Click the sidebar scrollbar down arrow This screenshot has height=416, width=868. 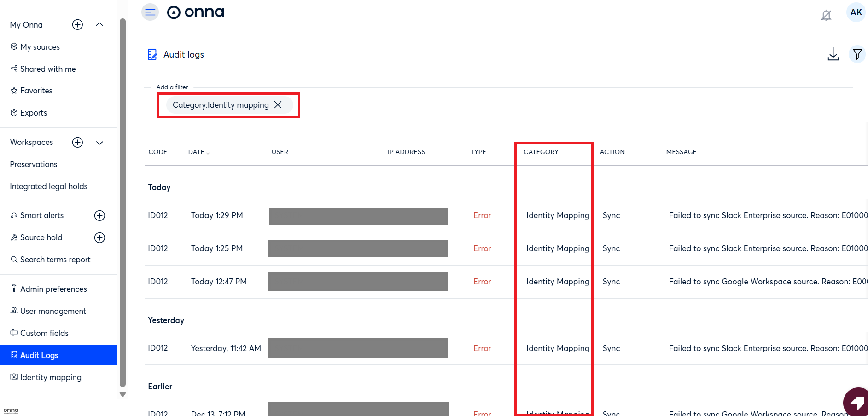(x=122, y=394)
